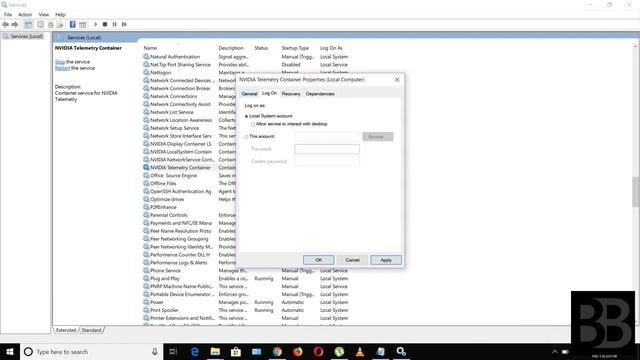Click the Password input field
Screen dimensions: 640x360
(x=327, y=149)
